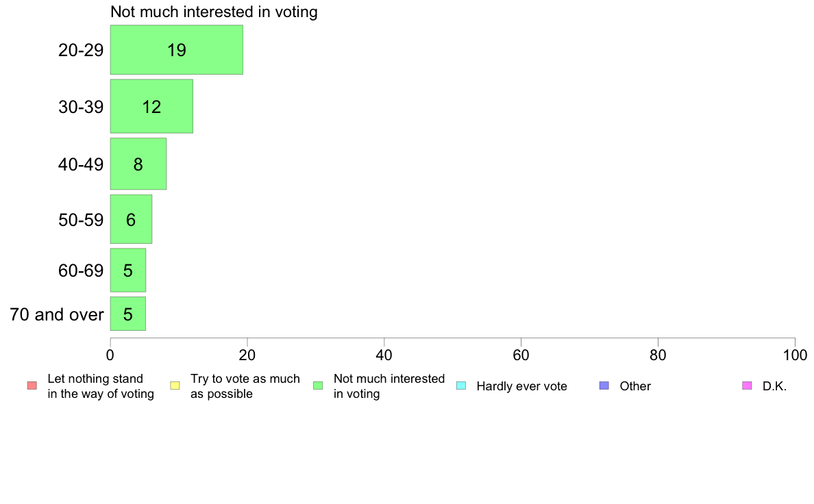Select the 20-29 bar showing 19
The height and width of the screenshot is (504, 814).
(177, 49)
